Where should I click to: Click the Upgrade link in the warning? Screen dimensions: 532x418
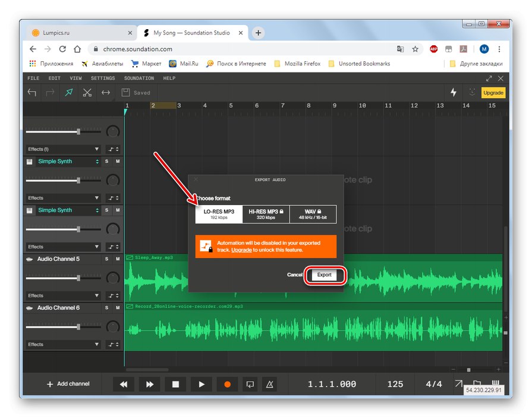241,250
